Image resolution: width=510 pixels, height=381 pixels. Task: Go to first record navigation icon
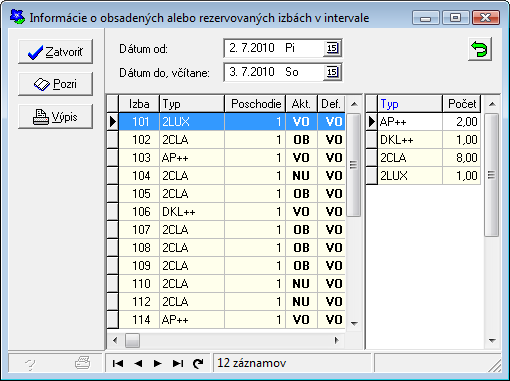(x=118, y=363)
